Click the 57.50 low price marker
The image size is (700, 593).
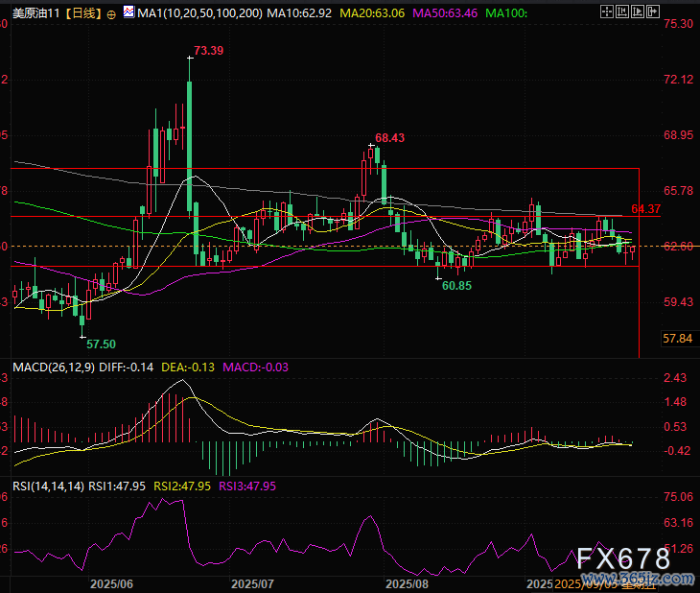coord(101,344)
